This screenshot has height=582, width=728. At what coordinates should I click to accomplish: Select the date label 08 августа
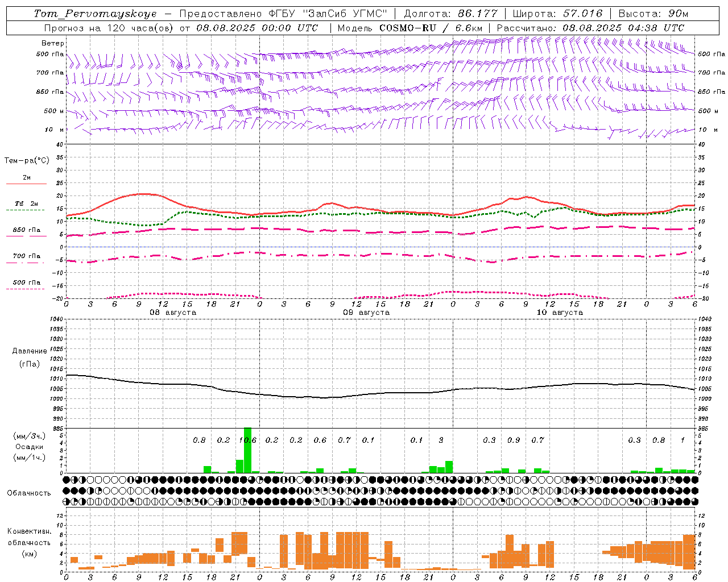(x=173, y=313)
